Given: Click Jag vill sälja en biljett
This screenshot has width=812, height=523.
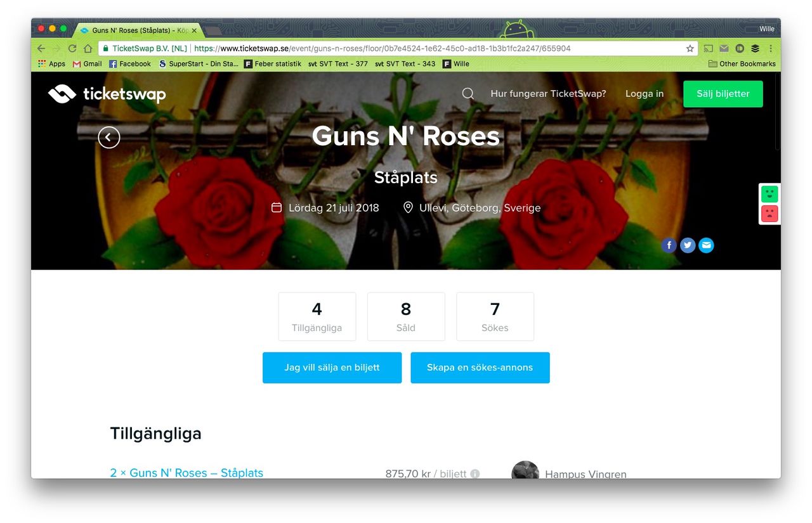Looking at the screenshot, I should (332, 368).
